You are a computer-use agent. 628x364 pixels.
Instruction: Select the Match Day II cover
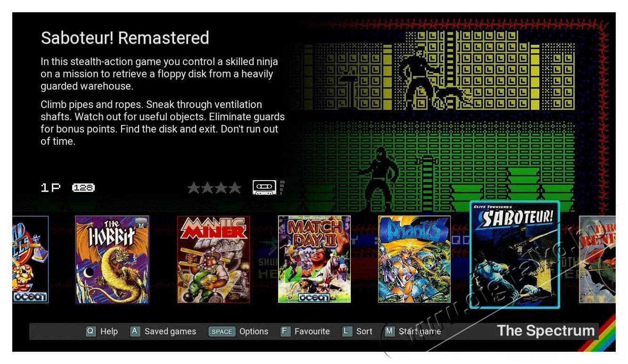pyautogui.click(x=314, y=259)
